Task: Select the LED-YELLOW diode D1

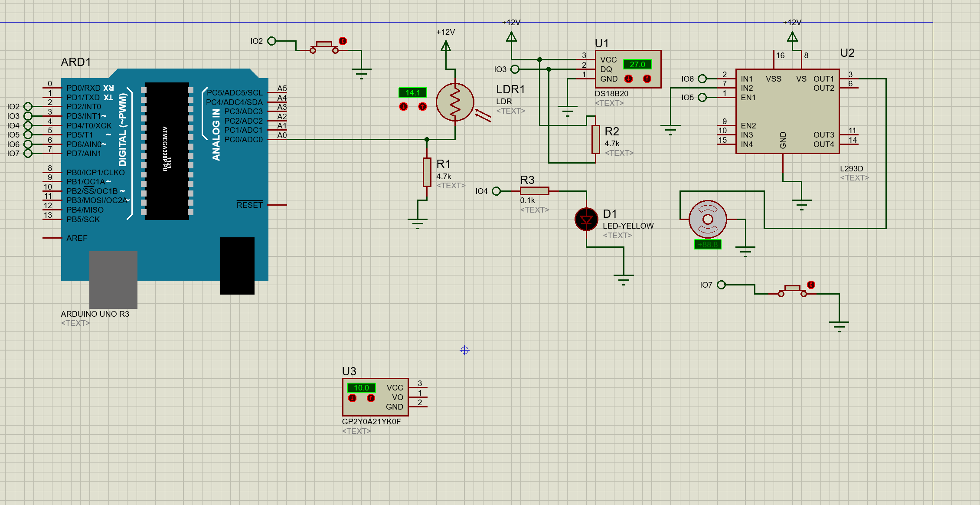Action: click(x=586, y=220)
